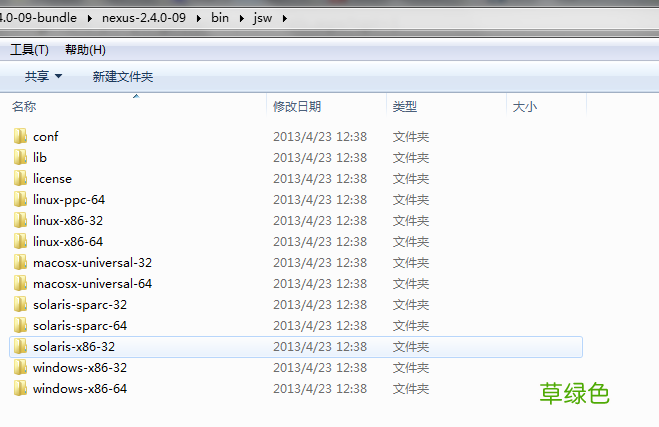659x427 pixels.
Task: Select the solaris-sparc-64 folder name
Action: click(80, 326)
